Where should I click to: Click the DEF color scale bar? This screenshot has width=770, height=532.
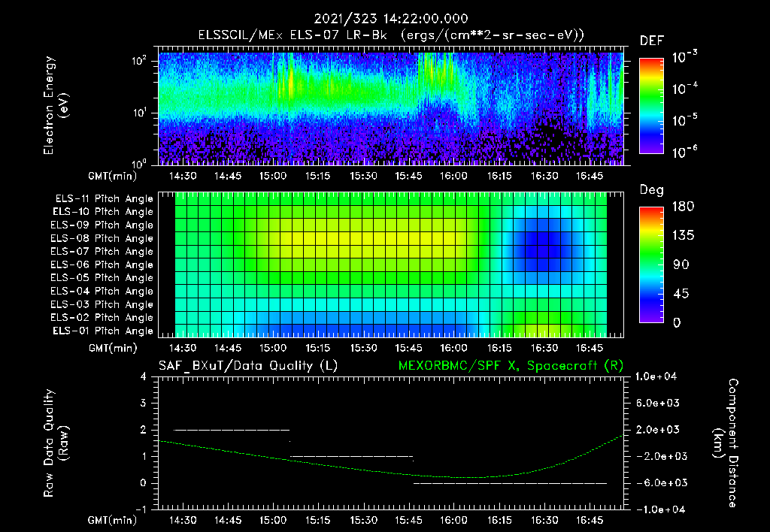pyautogui.click(x=651, y=105)
